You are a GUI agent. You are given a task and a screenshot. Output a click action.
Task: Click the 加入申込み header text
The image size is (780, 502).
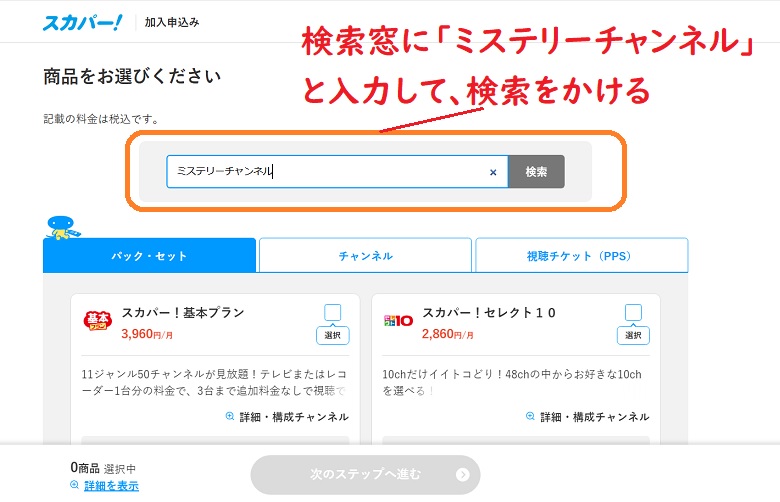click(172, 22)
